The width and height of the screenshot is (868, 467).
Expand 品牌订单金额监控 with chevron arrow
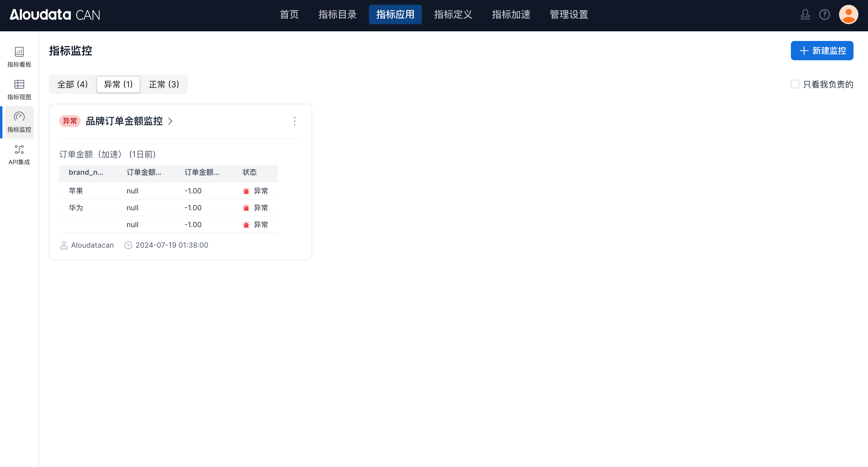pos(171,121)
